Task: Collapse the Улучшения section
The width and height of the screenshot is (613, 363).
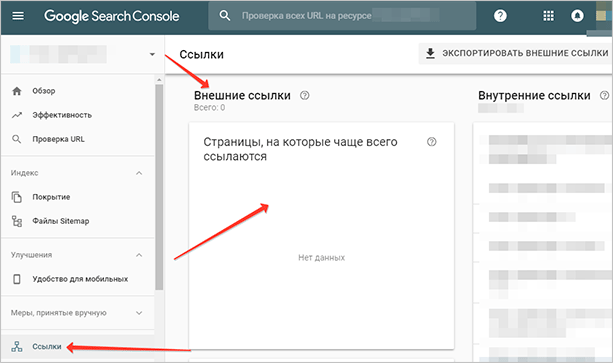Action: 139,255
